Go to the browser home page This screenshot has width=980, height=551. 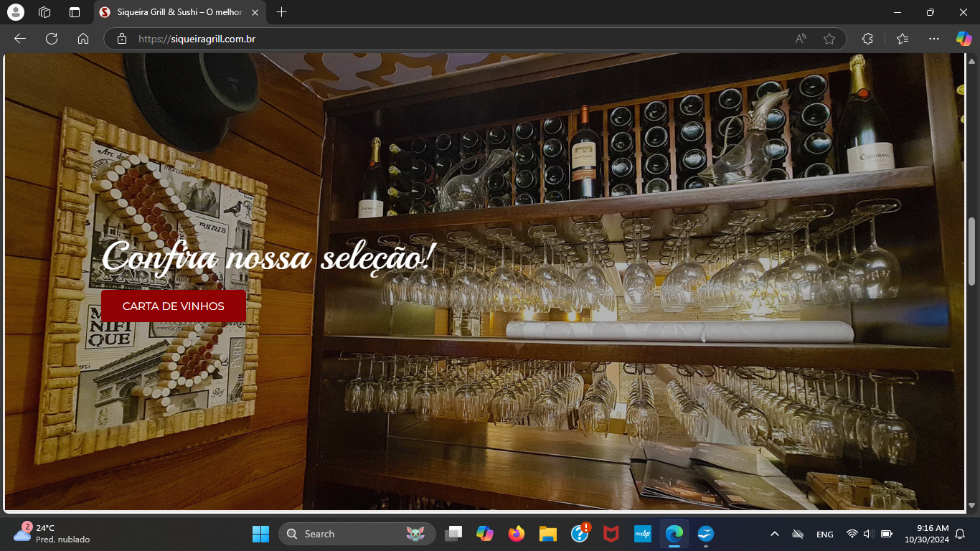pos(83,39)
